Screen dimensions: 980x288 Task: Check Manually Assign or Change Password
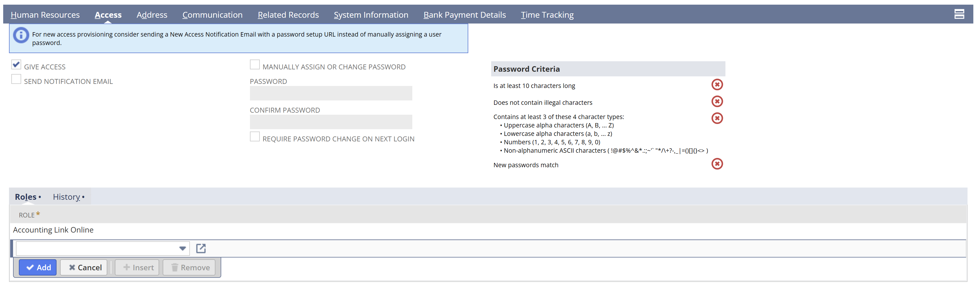(x=255, y=65)
